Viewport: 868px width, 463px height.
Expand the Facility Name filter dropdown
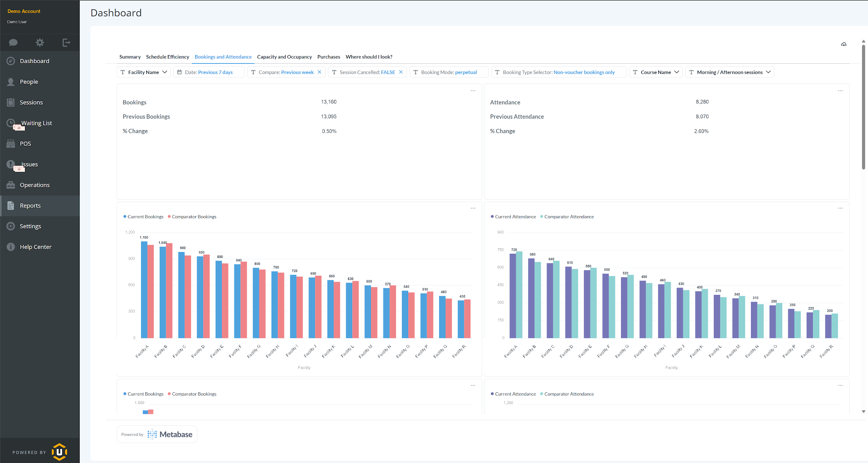(x=144, y=72)
